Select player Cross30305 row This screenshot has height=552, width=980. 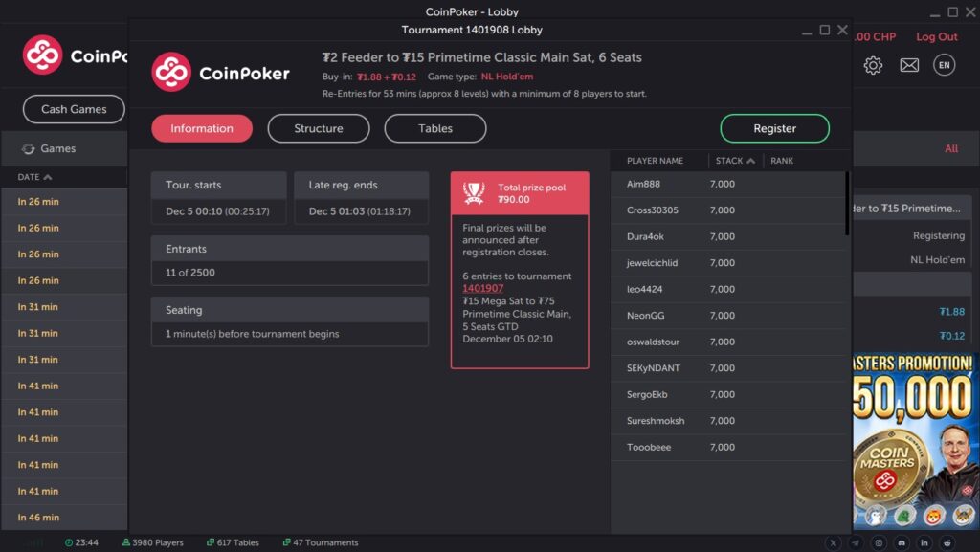(727, 210)
